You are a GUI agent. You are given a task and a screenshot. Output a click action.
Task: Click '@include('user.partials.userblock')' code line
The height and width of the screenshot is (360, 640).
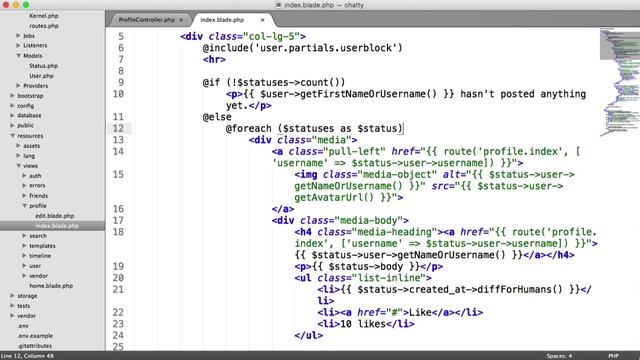point(302,48)
